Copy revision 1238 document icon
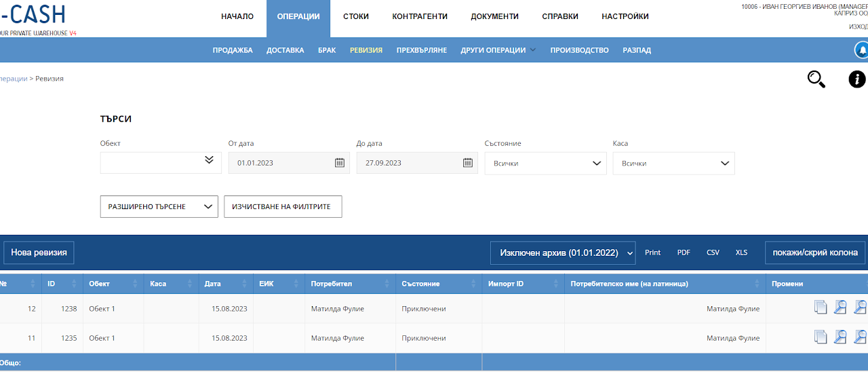The width and height of the screenshot is (868, 376). coord(821,307)
